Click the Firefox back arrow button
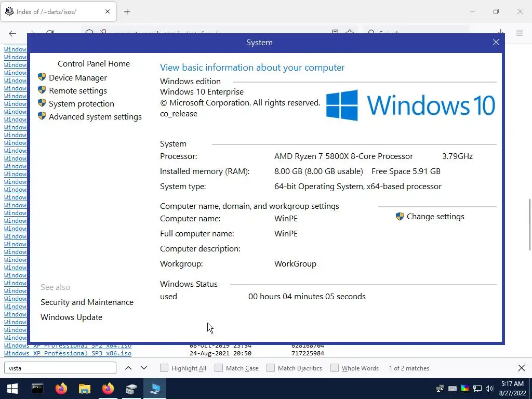Image resolution: width=532 pixels, height=399 pixels. point(12,33)
